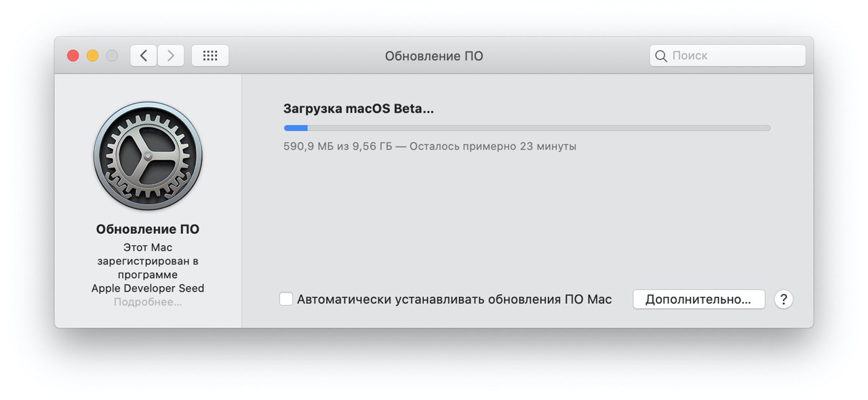Image resolution: width=868 pixels, height=400 pixels.
Task: Enable automatic Mac software update installation checkbox
Action: 286,299
